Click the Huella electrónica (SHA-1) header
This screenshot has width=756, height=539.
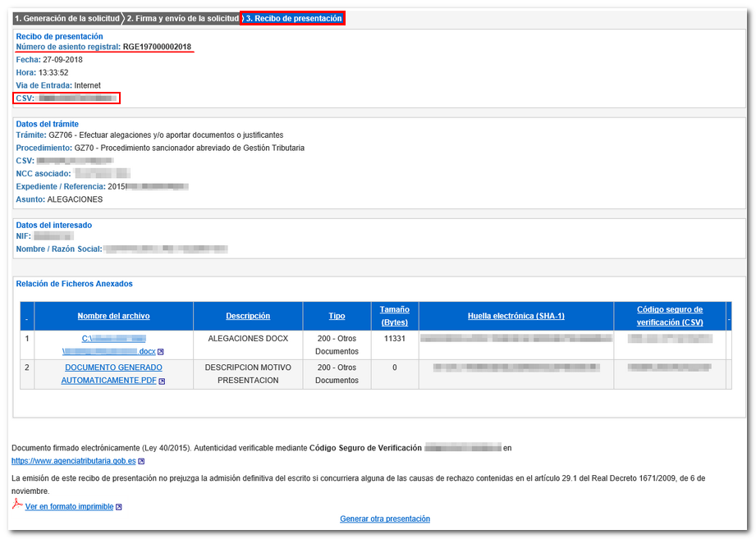pos(515,316)
